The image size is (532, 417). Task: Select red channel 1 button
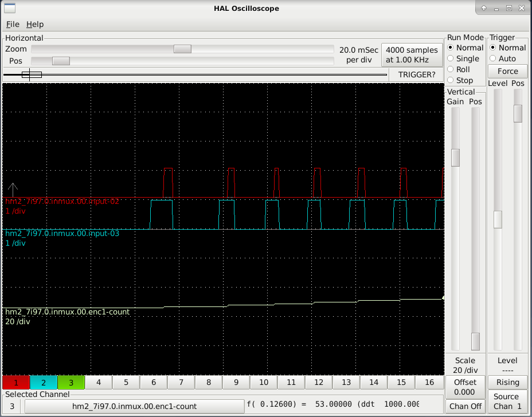click(x=16, y=383)
